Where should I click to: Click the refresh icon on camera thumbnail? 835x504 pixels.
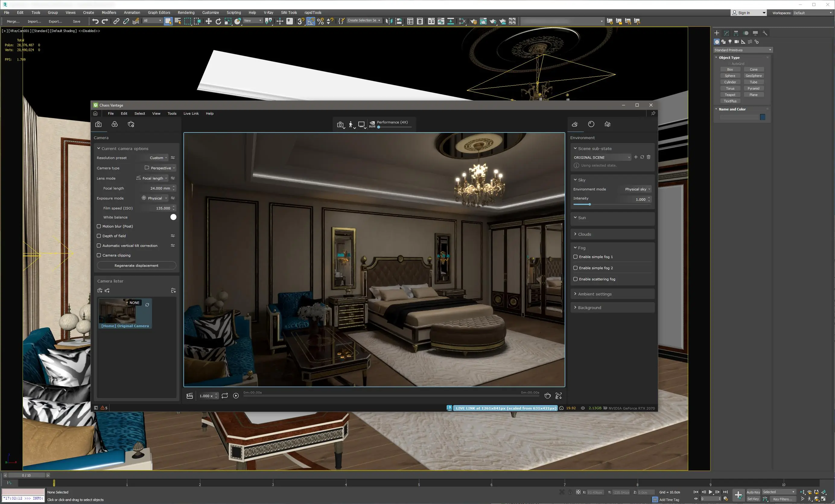pos(147,305)
